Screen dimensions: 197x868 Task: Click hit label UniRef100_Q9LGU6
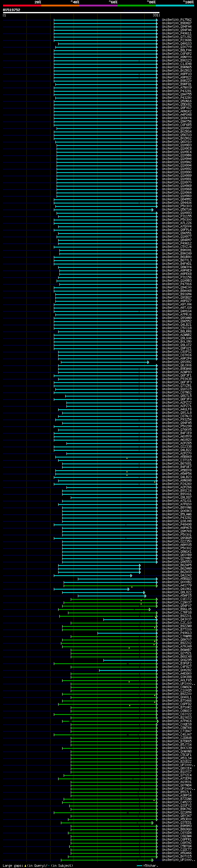(176, 338)
